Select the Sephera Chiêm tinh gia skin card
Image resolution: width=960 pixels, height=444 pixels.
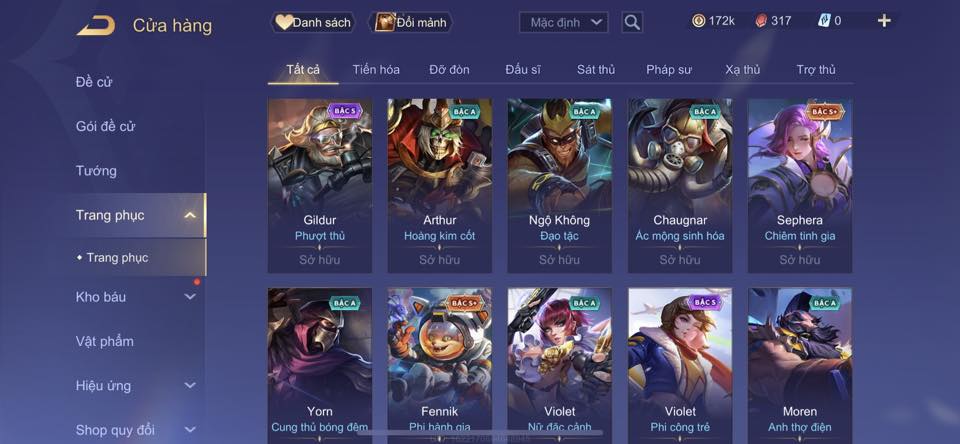click(800, 186)
